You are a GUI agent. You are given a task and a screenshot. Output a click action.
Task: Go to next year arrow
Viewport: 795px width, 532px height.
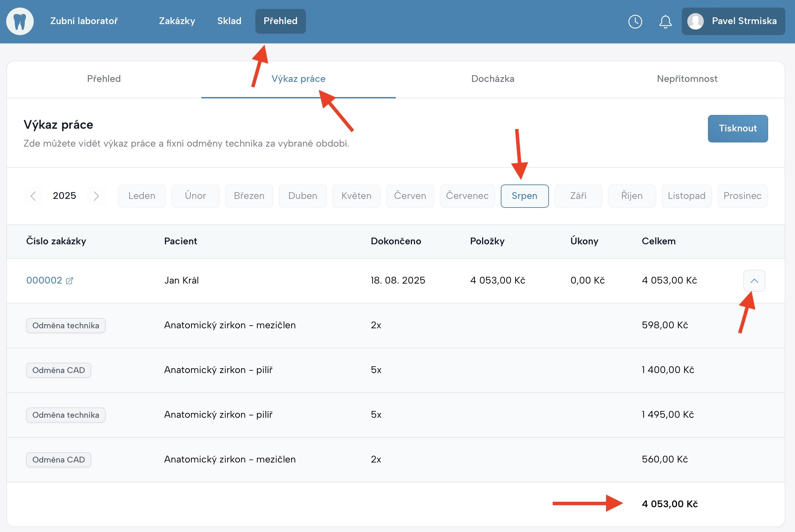(96, 196)
